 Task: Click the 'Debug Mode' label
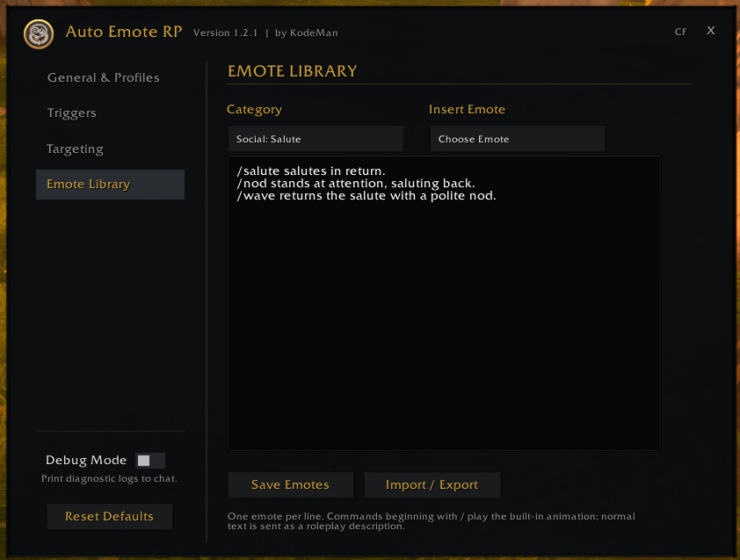coord(86,461)
